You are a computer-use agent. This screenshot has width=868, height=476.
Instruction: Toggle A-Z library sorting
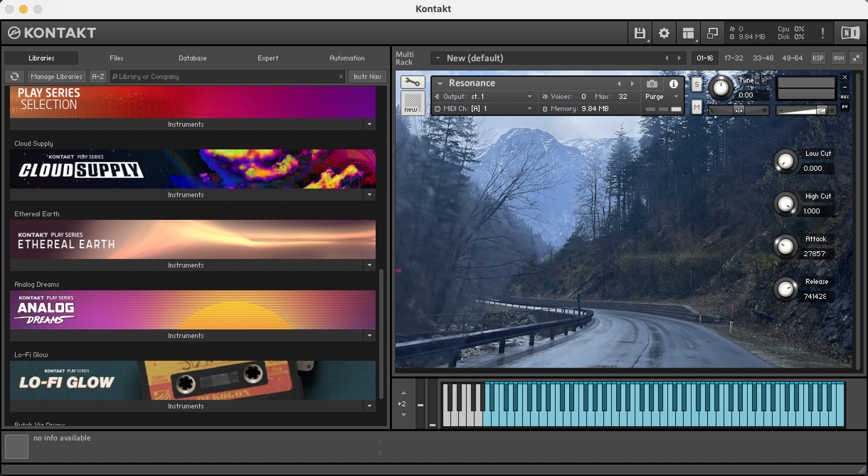click(98, 76)
